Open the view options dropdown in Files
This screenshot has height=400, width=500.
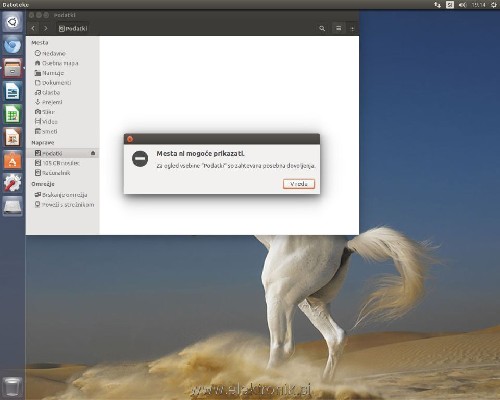point(352,29)
